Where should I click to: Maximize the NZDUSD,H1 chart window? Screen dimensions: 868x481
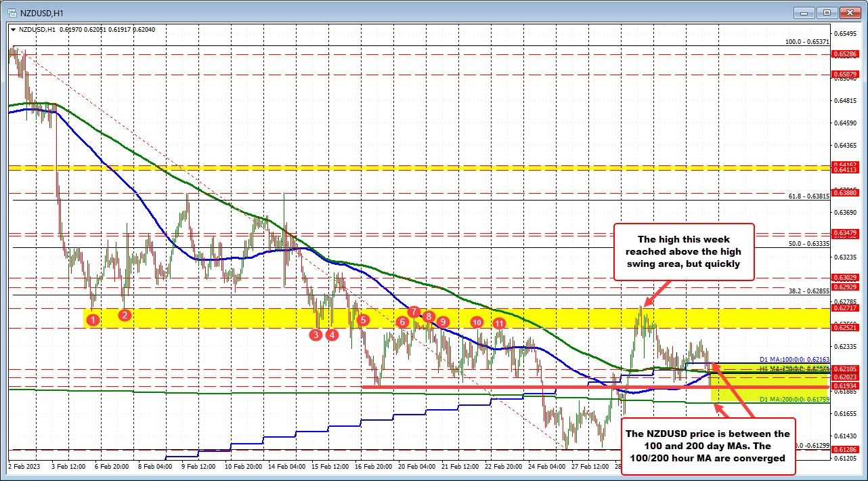pos(827,12)
